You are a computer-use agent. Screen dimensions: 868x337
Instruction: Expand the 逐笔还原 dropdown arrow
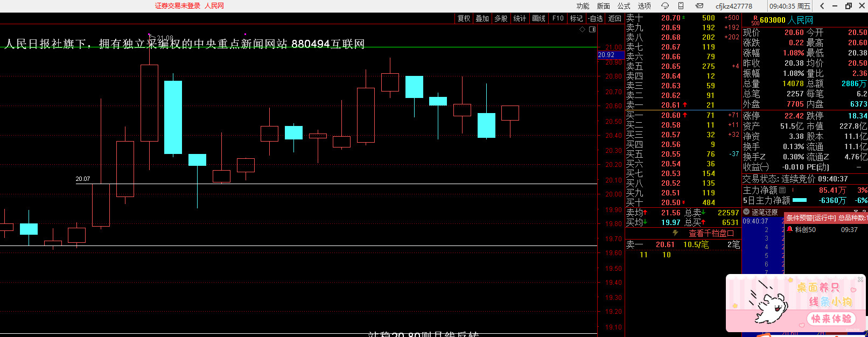tap(746, 212)
